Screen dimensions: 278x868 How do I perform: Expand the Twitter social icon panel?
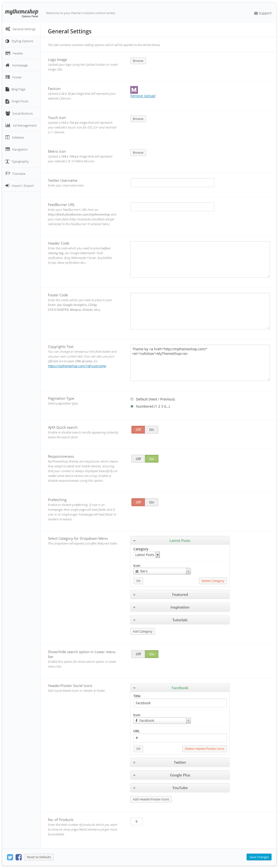click(x=180, y=762)
